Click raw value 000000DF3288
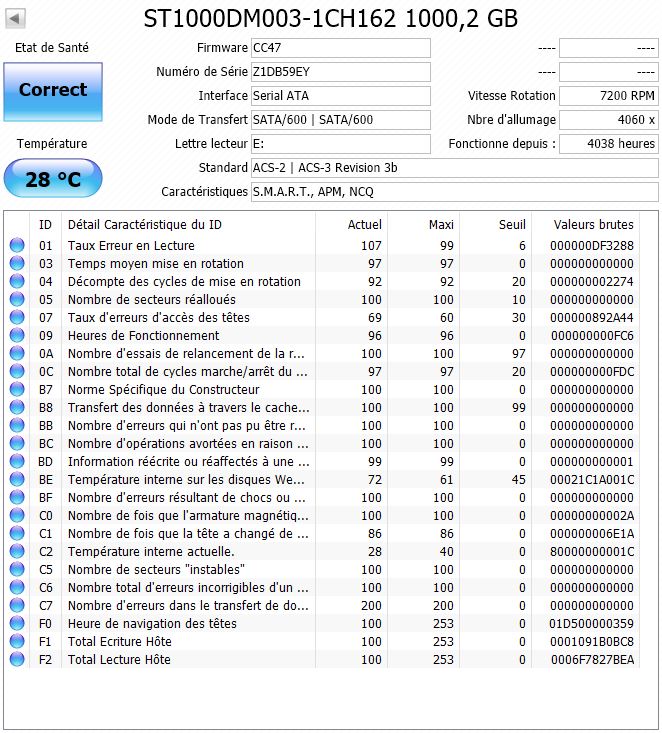 coord(591,245)
